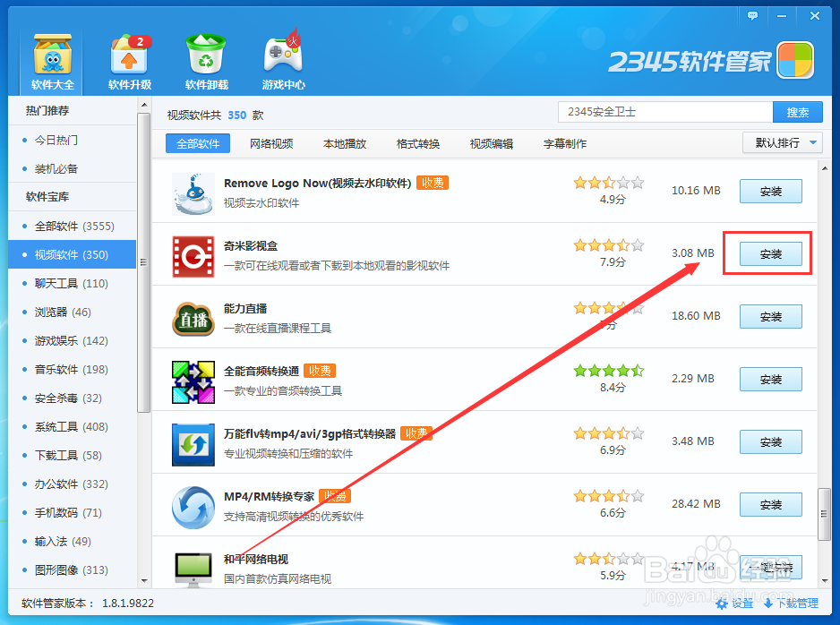
Task: Select 游戏娱乐 (142) category
Action: [73, 340]
